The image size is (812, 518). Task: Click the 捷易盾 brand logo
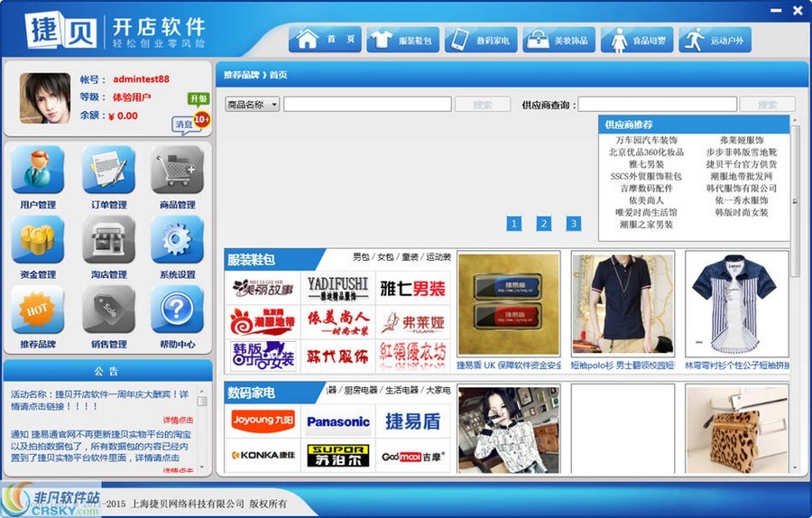(412, 421)
